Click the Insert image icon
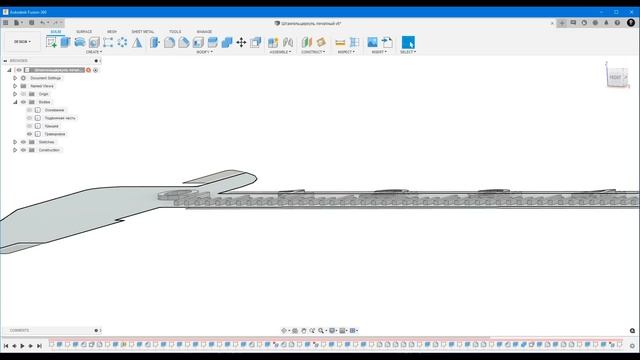 pyautogui.click(x=372, y=42)
